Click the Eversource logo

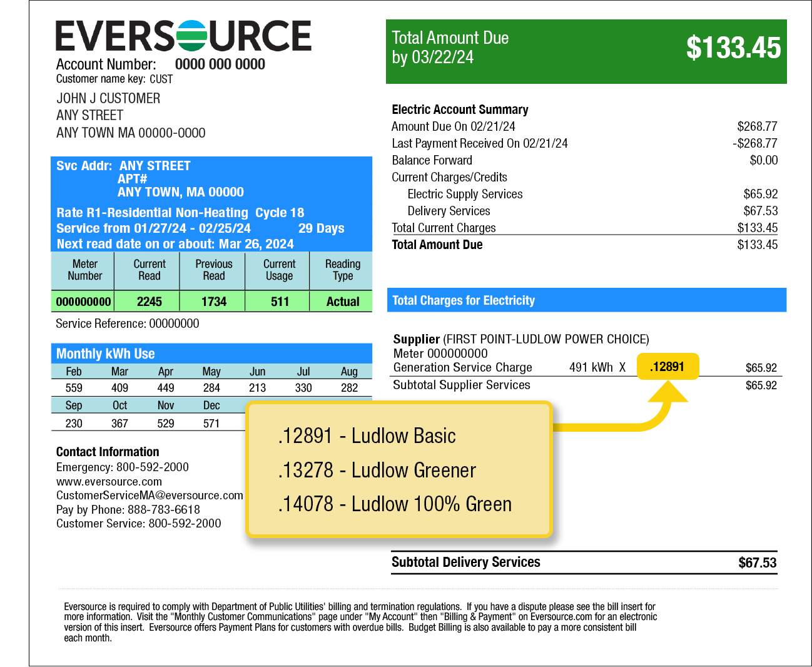point(183,36)
